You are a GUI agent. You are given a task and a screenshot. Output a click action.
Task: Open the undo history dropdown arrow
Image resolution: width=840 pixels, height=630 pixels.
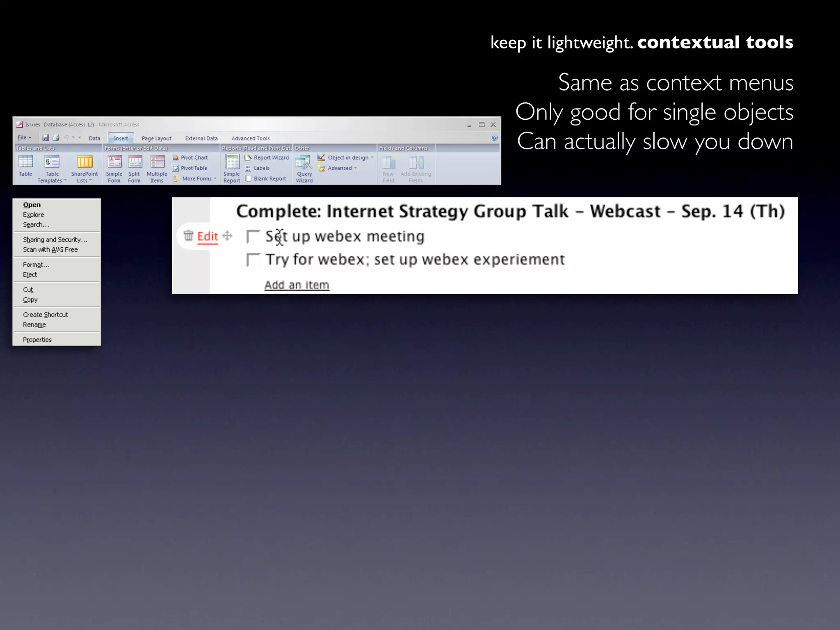(x=73, y=137)
